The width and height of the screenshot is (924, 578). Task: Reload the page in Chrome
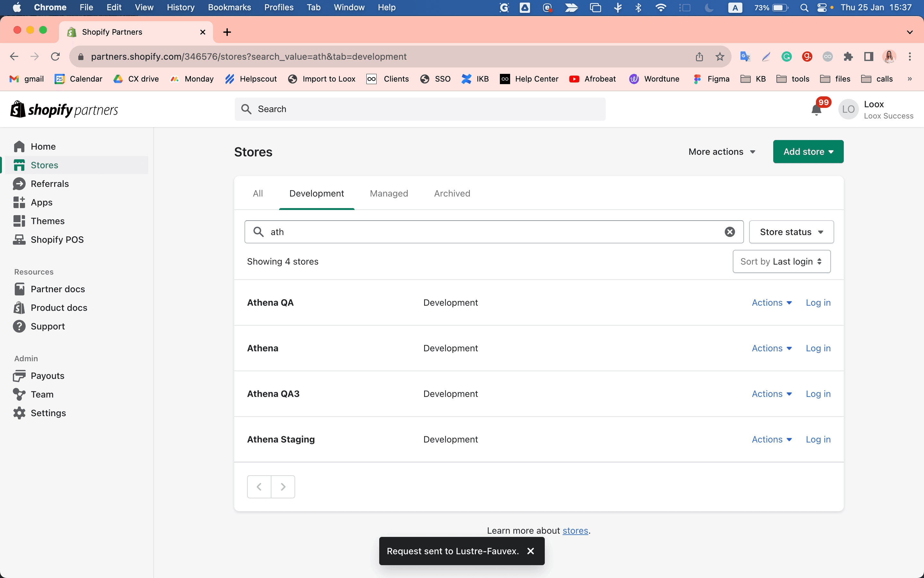point(56,57)
